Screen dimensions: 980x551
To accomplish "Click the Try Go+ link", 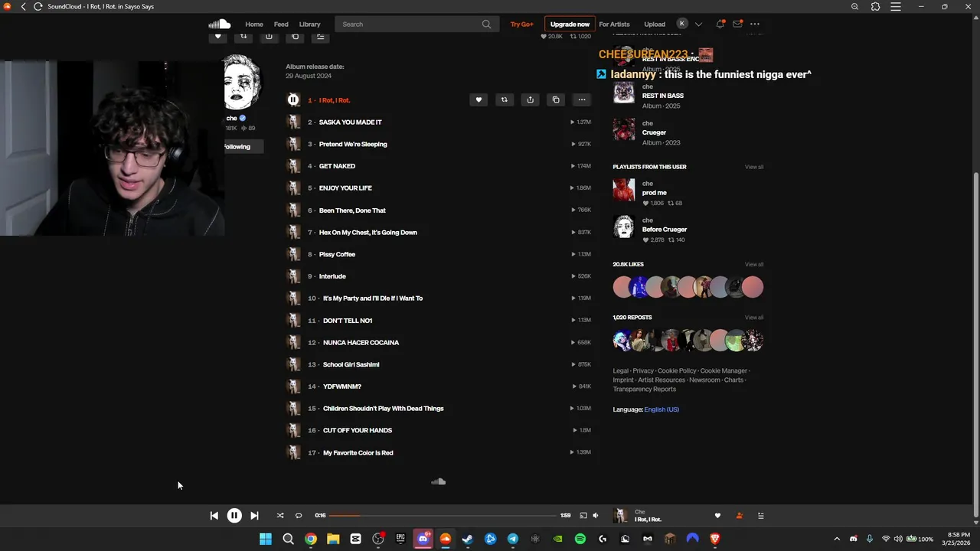I will pyautogui.click(x=522, y=24).
